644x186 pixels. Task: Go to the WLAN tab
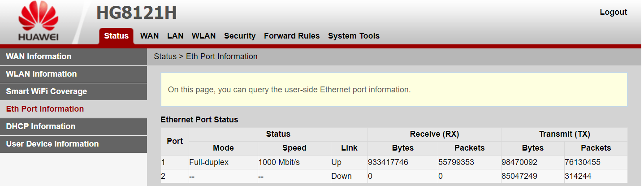[x=203, y=36]
